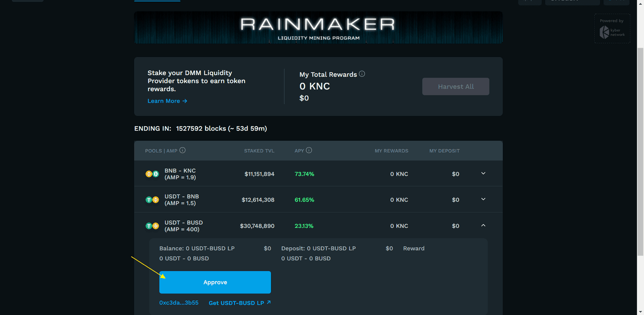Open the Get USDT-BUSD LP link
Image resolution: width=644 pixels, height=315 pixels.
(240, 303)
